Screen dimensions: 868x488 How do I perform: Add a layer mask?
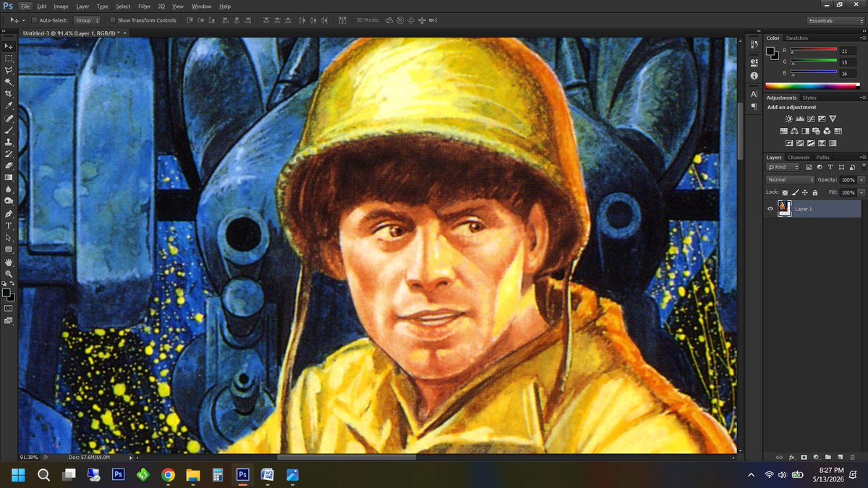coord(804,457)
